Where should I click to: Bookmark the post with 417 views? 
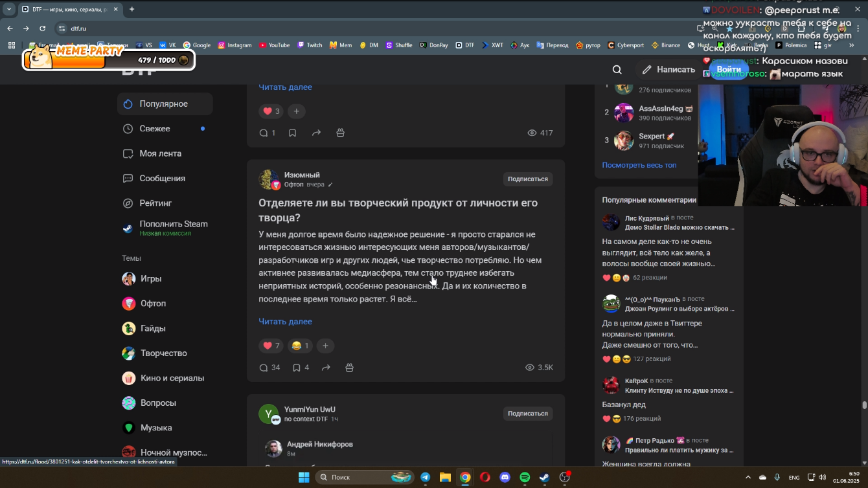(x=292, y=133)
